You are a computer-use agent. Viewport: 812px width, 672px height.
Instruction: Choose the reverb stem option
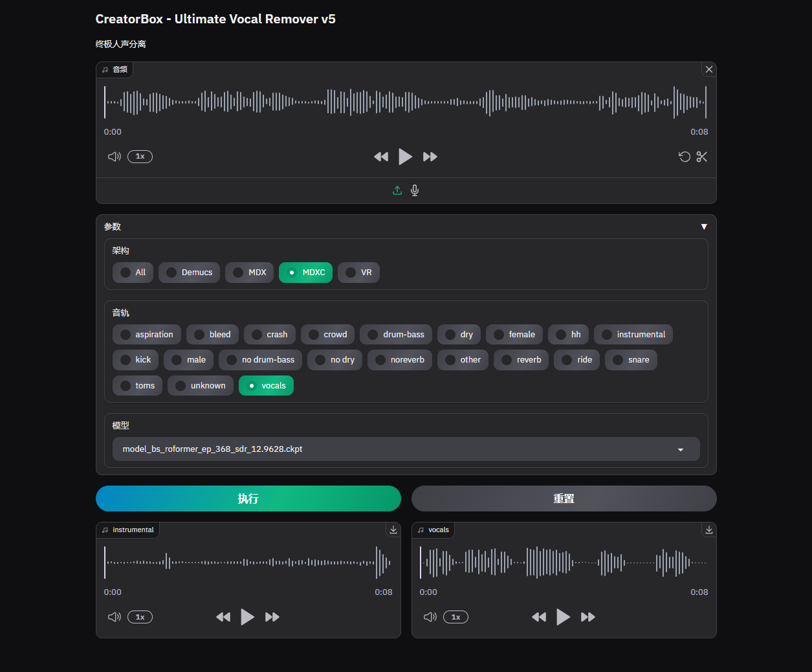[x=521, y=360]
